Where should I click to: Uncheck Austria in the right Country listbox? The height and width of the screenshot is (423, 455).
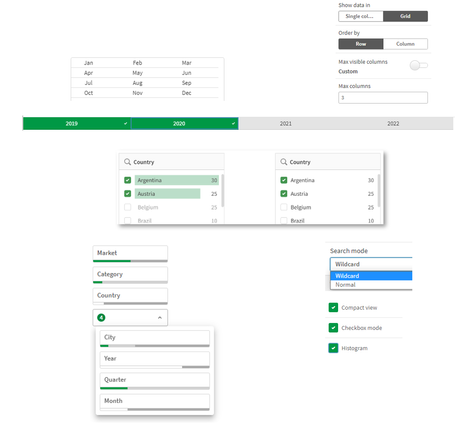coord(284,193)
